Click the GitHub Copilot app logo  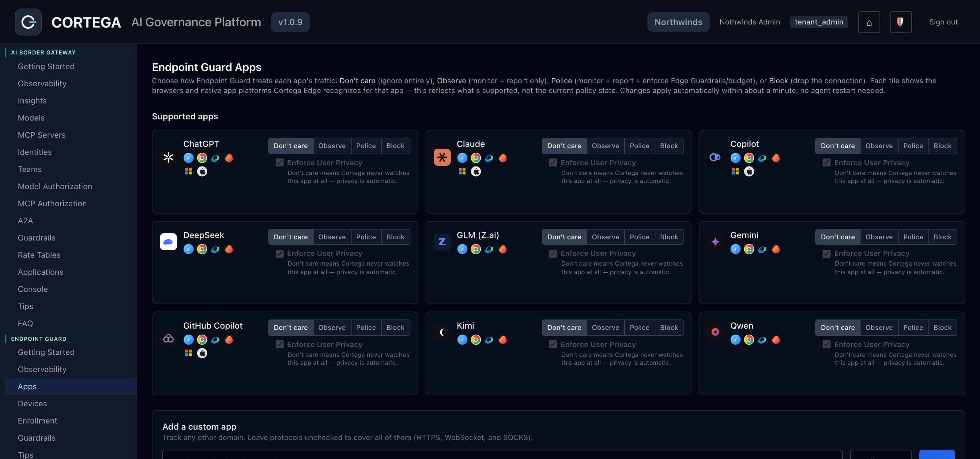coord(168,338)
